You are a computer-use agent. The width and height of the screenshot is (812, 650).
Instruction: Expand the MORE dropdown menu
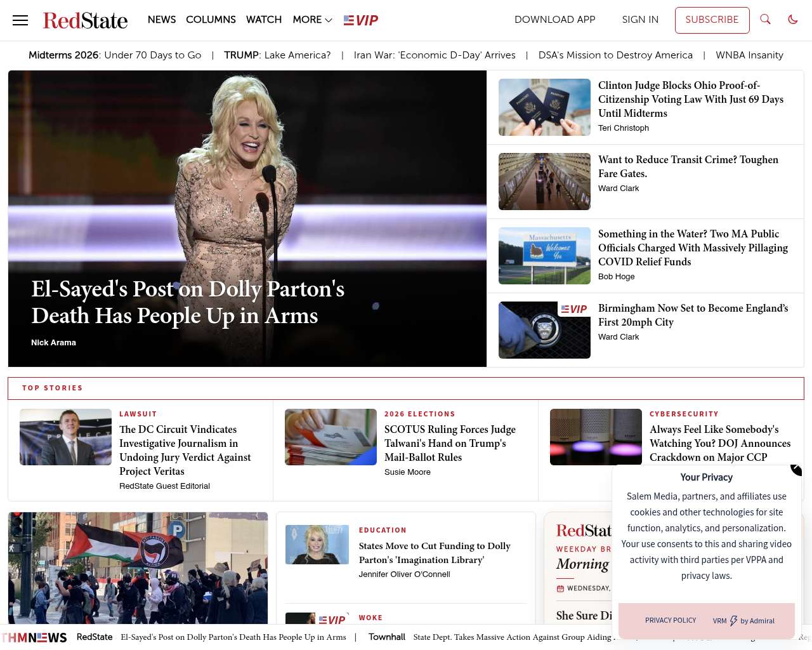312,20
